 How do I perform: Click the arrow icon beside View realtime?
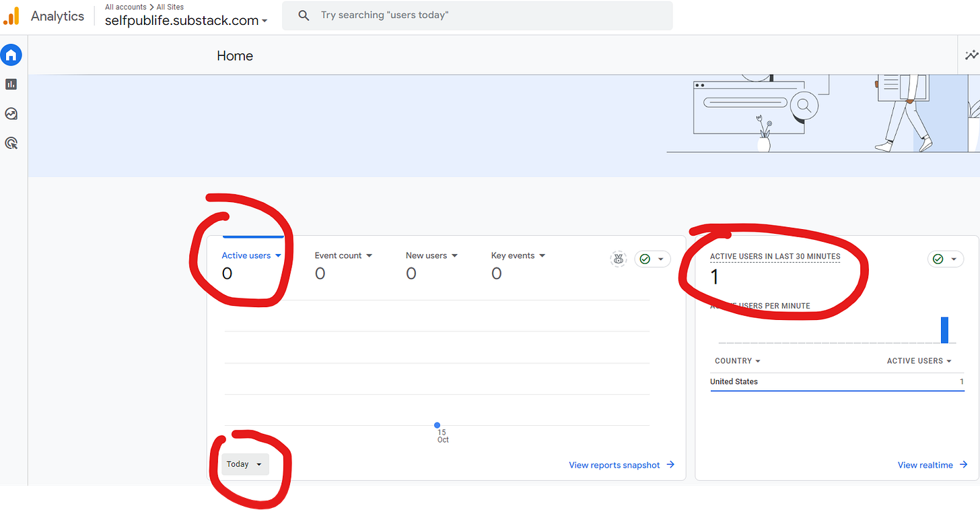coord(964,465)
